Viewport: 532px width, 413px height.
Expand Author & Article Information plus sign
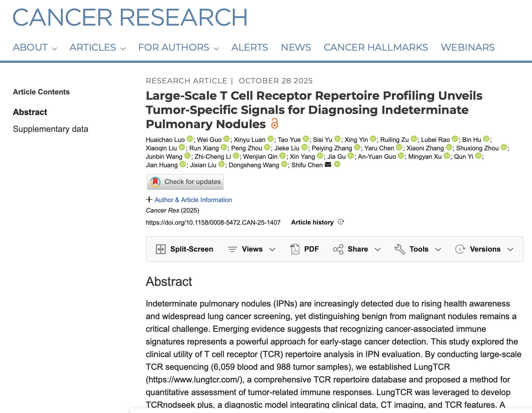tap(149, 200)
